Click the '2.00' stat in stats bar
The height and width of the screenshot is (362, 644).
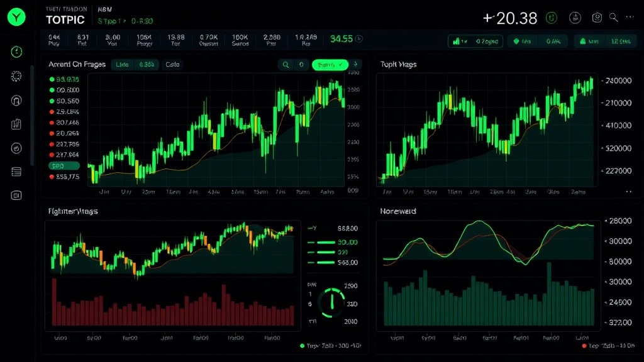[112, 40]
